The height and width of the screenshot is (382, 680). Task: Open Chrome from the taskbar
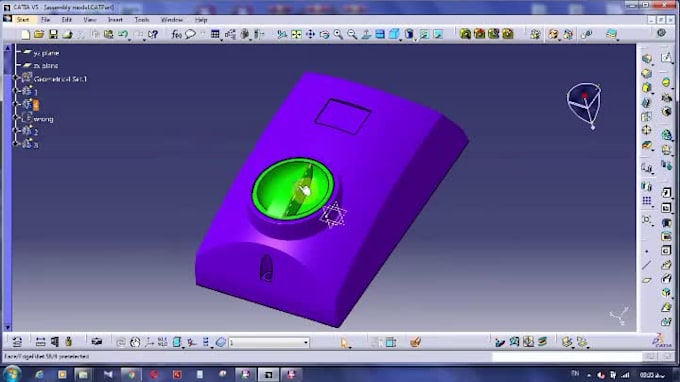point(131,374)
